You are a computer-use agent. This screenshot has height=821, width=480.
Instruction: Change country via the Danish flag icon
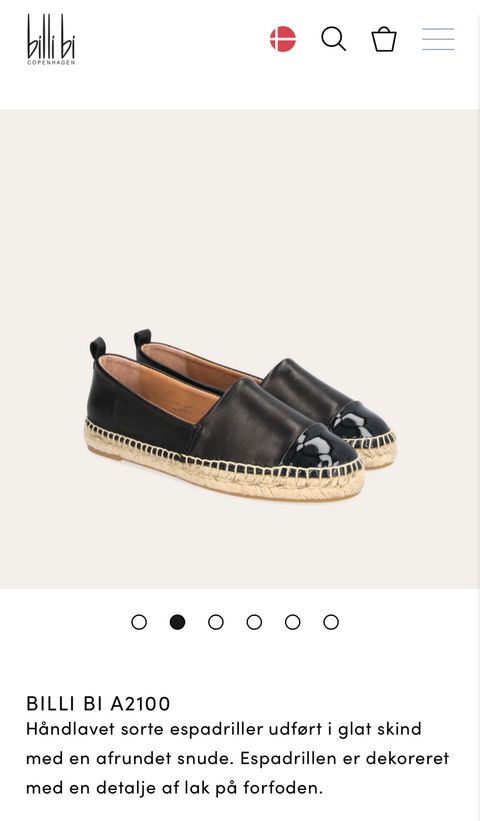click(x=283, y=39)
